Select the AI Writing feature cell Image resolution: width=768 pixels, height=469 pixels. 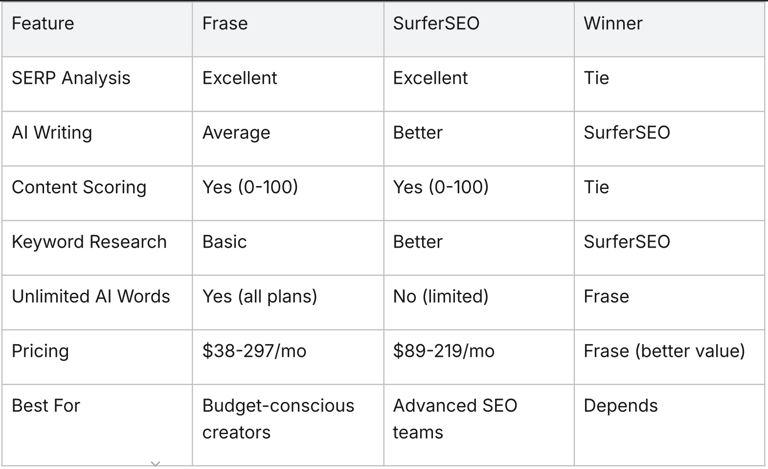[x=52, y=133]
